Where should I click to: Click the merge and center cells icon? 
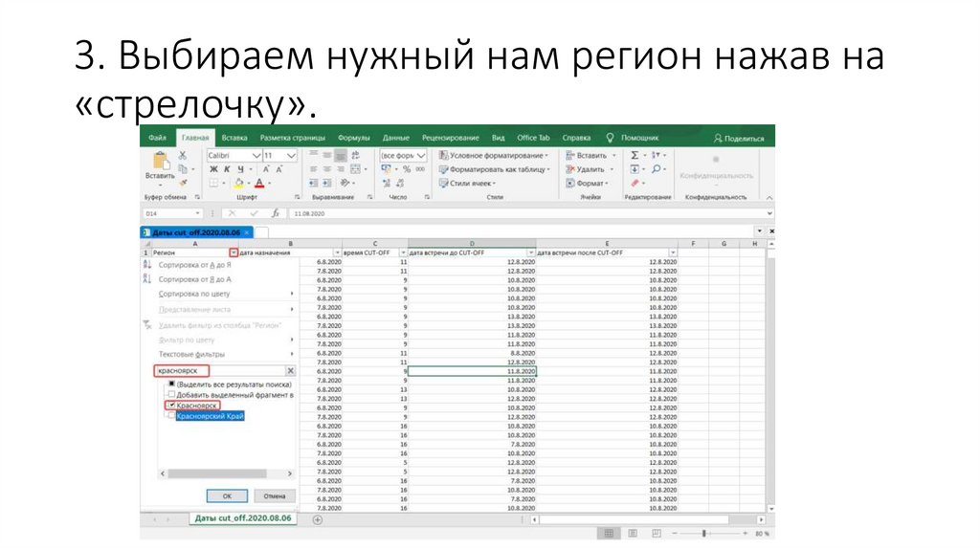pyautogui.click(x=355, y=169)
